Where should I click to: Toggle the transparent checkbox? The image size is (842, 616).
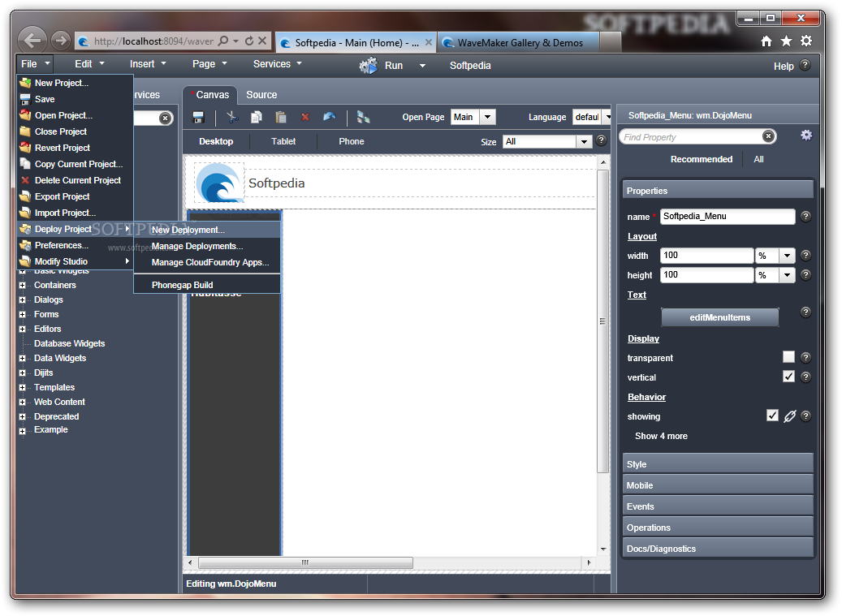point(788,357)
